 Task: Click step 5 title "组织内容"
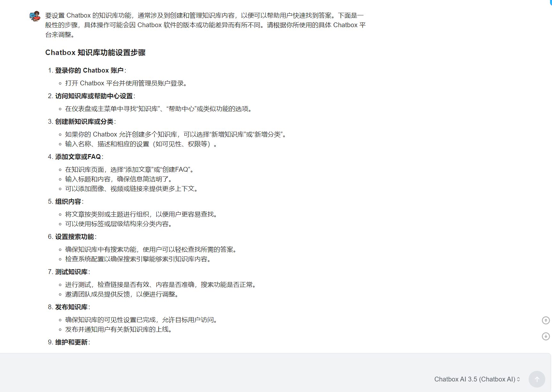tap(68, 202)
